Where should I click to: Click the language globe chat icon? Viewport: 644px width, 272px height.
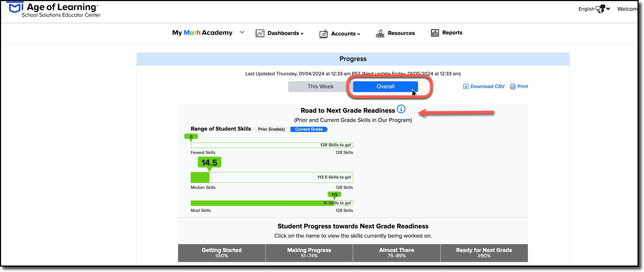click(x=600, y=9)
